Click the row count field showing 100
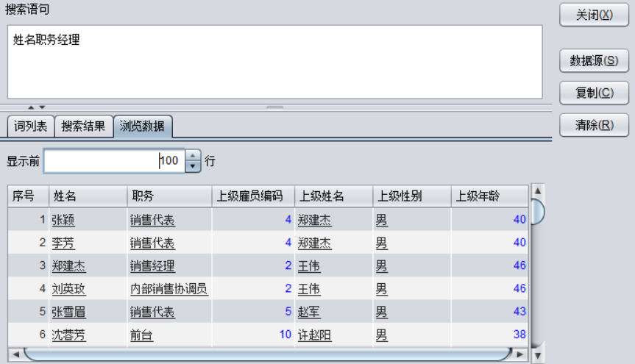This screenshot has width=635, height=364. click(x=113, y=160)
